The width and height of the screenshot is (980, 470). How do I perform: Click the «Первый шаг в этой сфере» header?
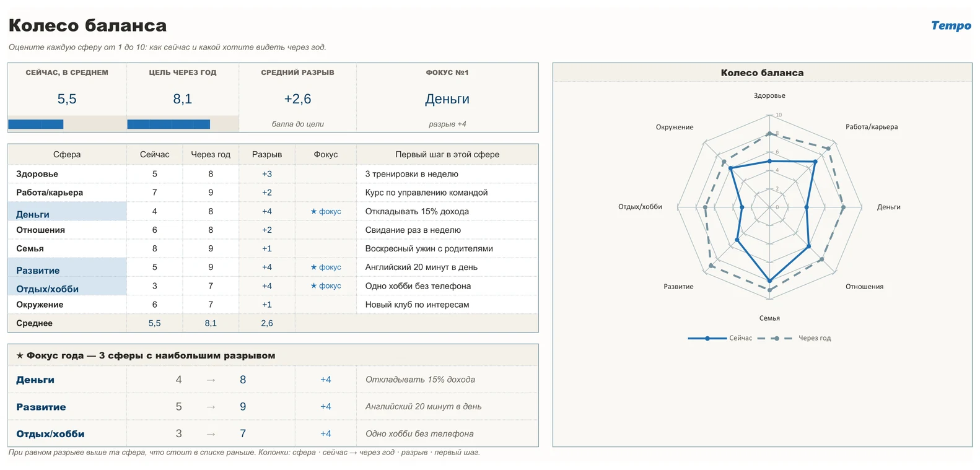(447, 154)
